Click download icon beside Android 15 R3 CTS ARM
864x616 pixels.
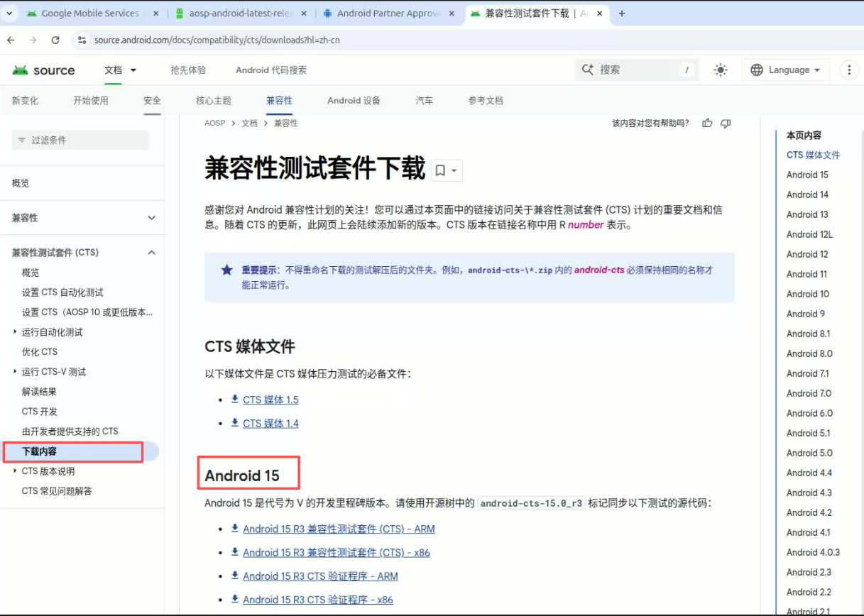click(x=235, y=529)
